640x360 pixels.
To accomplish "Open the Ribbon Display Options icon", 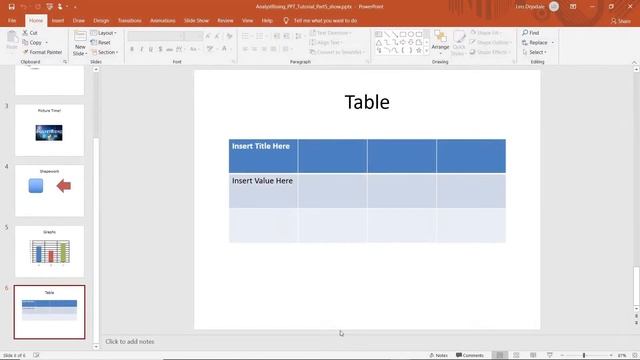I will 573,7.
